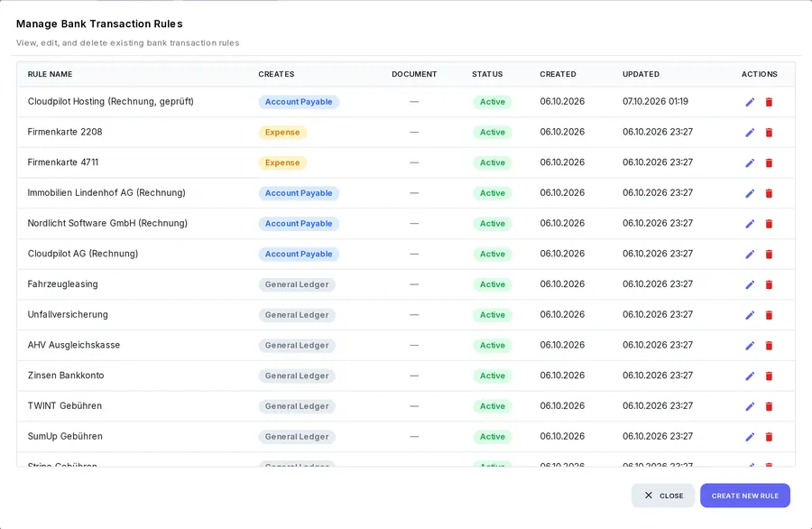Delete the TWINT Gebühren rule
Viewport: 812px width, 529px height.
(x=769, y=407)
